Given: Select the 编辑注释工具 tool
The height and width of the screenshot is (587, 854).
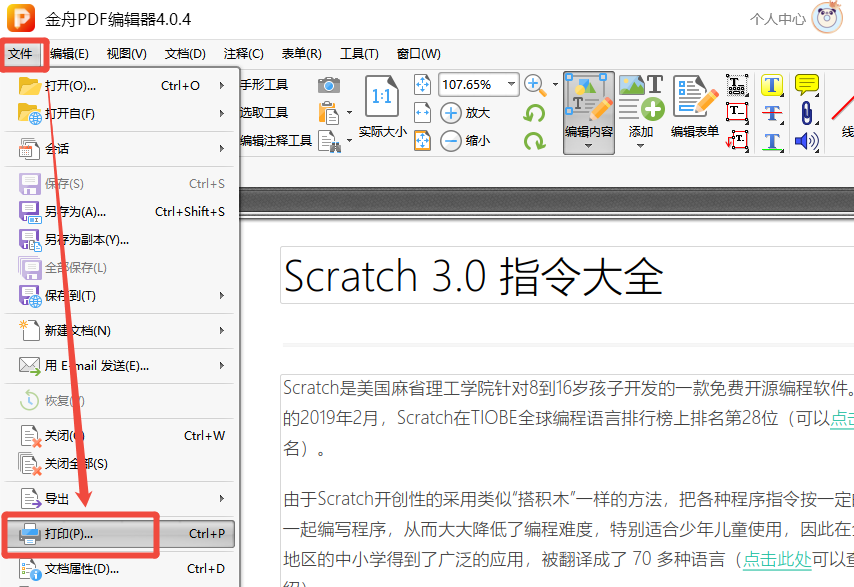Looking at the screenshot, I should tap(276, 141).
